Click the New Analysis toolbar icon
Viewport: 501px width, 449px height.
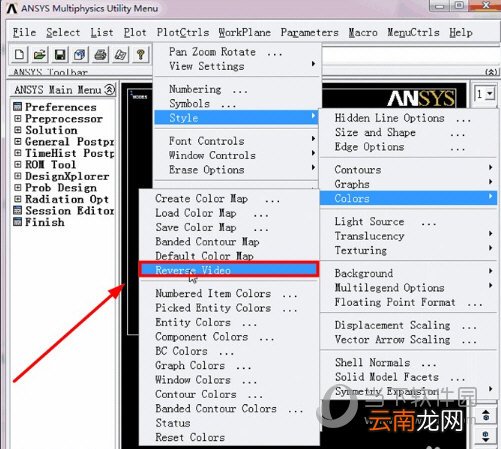(x=19, y=54)
